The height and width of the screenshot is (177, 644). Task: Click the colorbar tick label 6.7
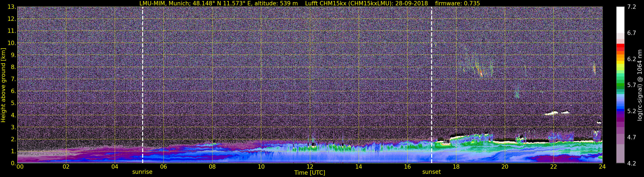[x=632, y=33]
